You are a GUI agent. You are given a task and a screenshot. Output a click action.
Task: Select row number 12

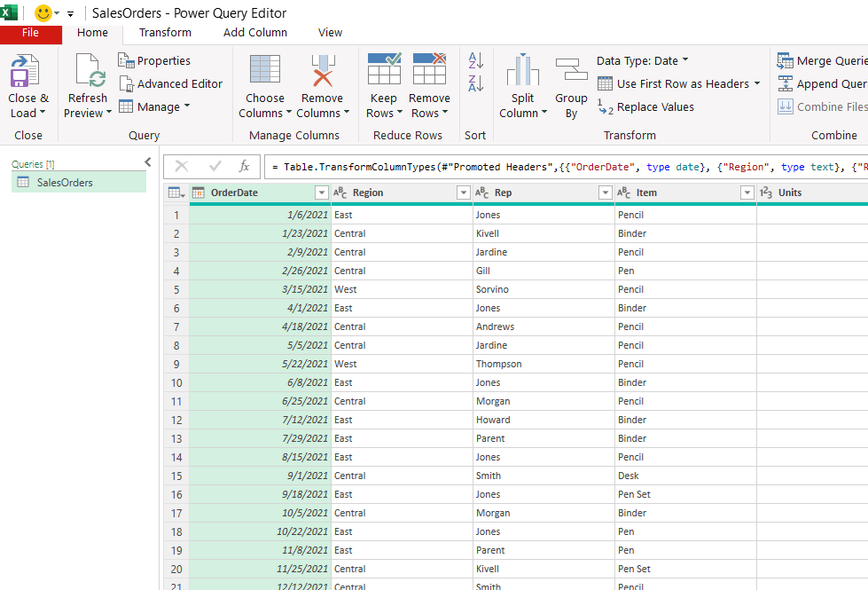point(176,420)
